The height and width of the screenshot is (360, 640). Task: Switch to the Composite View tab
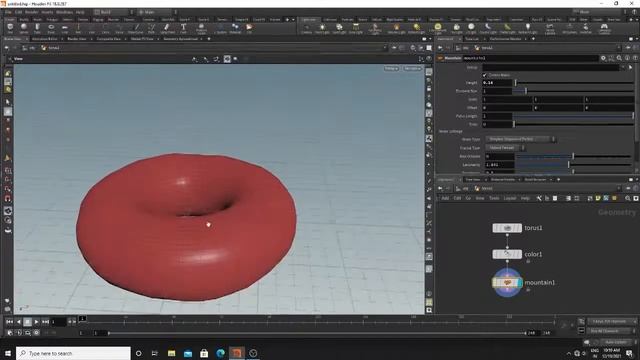pos(109,39)
